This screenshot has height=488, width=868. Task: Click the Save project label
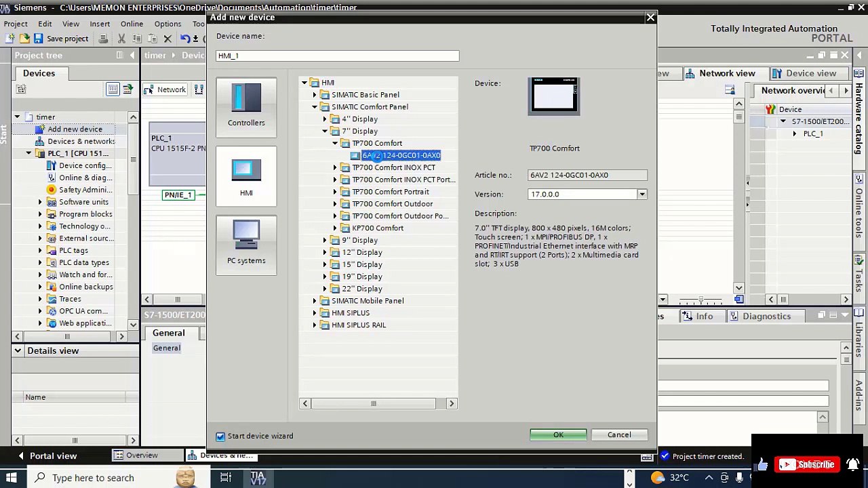(x=68, y=39)
